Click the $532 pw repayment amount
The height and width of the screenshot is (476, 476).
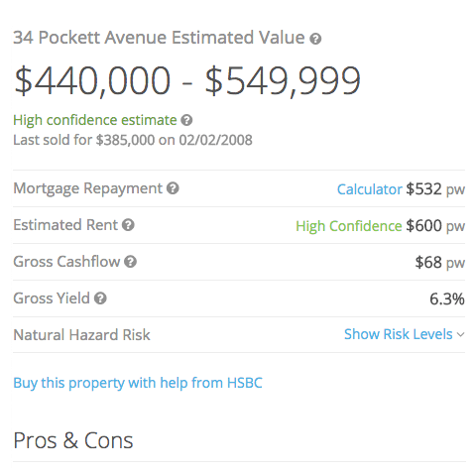tap(435, 189)
